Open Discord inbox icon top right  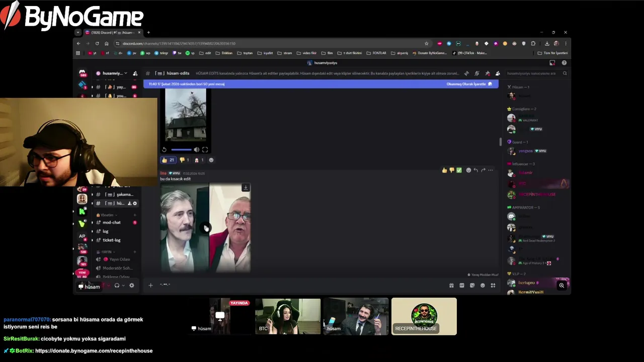(x=552, y=63)
